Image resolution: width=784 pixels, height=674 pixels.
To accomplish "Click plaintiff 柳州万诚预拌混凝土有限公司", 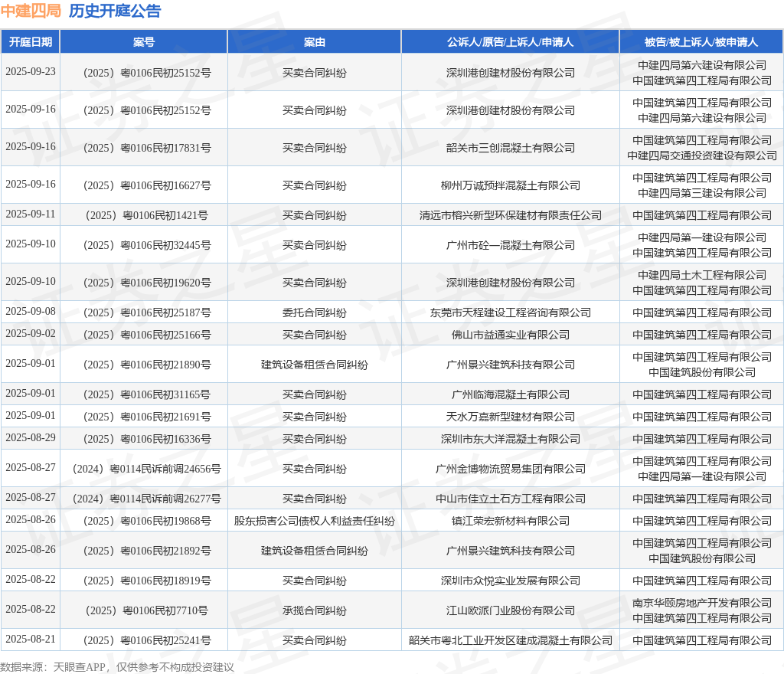I will tap(511, 185).
